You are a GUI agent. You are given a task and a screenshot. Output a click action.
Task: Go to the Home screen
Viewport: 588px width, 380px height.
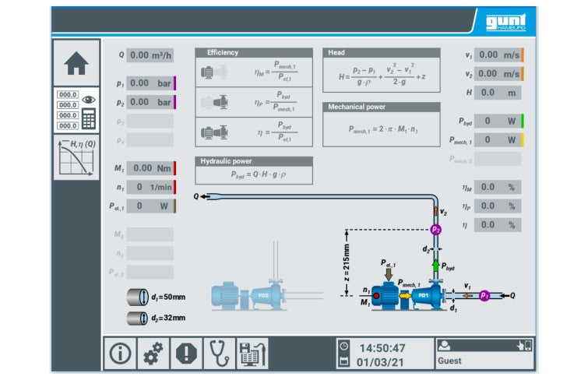76,63
